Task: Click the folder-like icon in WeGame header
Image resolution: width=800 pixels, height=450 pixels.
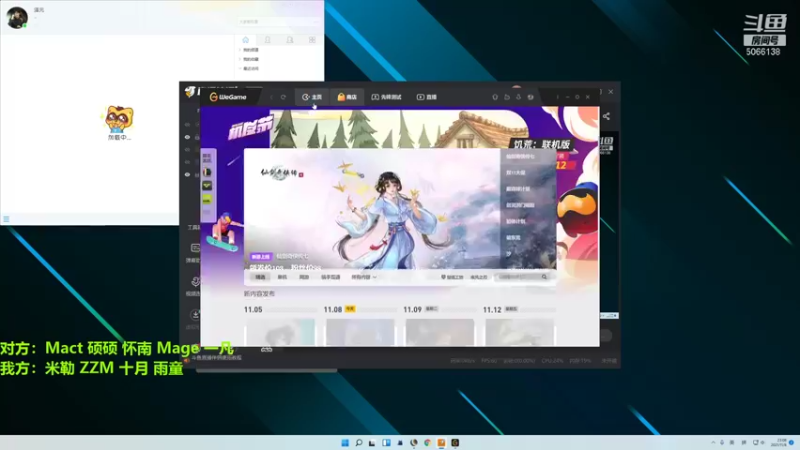Action: coord(507,97)
